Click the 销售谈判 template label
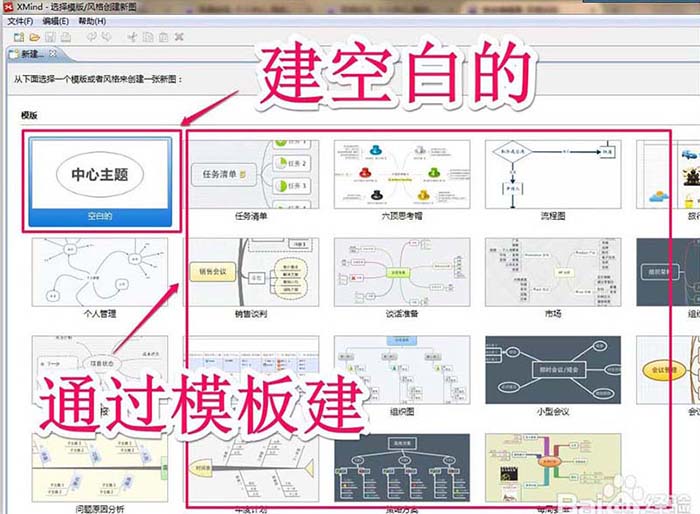The image size is (700, 514). point(251,314)
